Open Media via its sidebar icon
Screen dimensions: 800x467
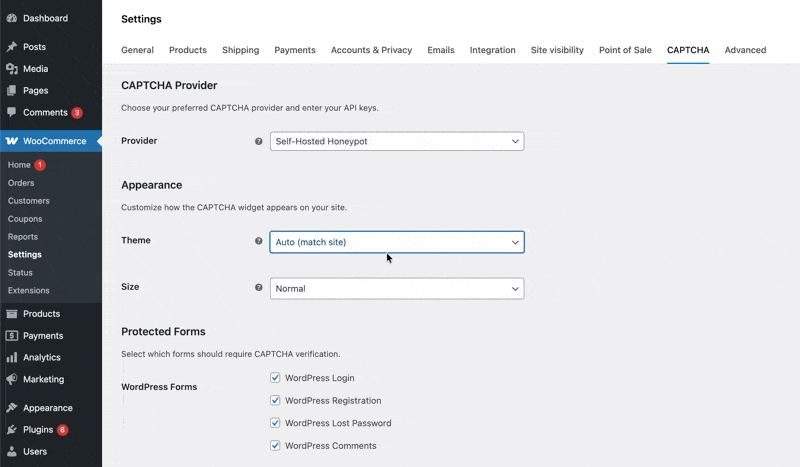click(x=11, y=69)
